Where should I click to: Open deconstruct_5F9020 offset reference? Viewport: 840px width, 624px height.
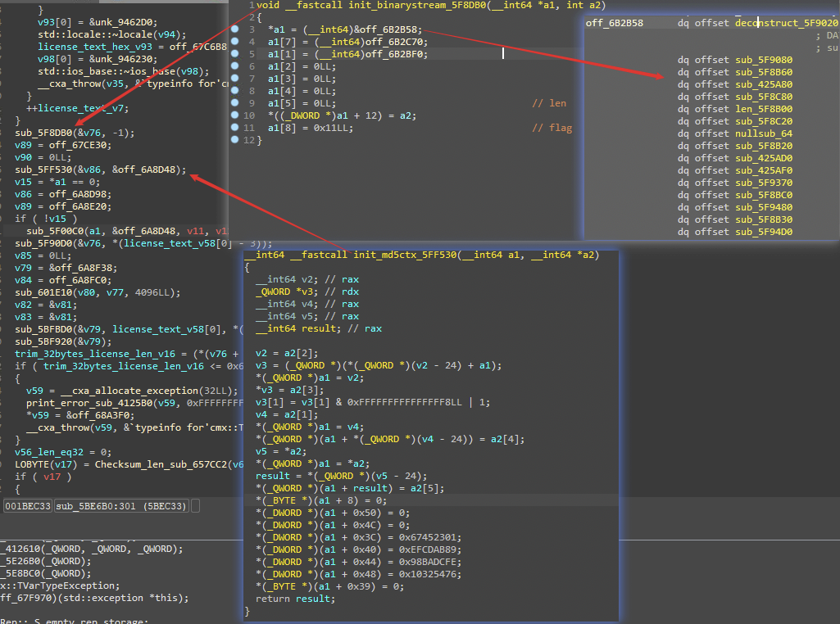[x=786, y=23]
